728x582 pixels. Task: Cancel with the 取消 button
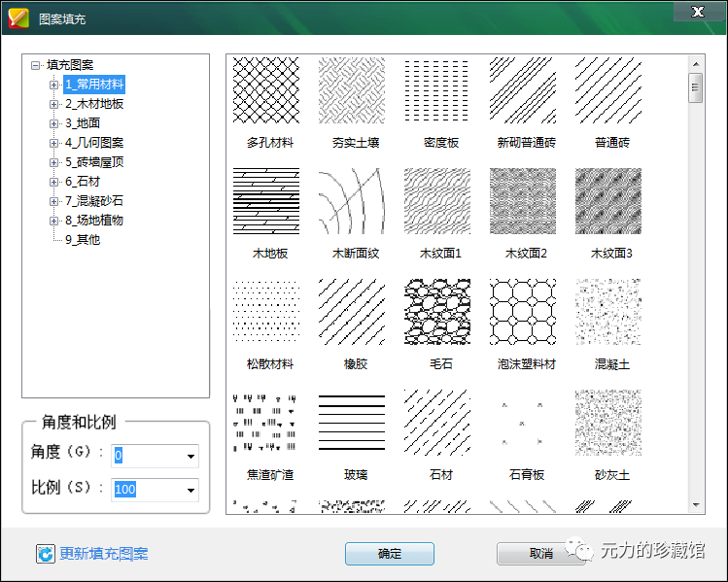click(540, 554)
